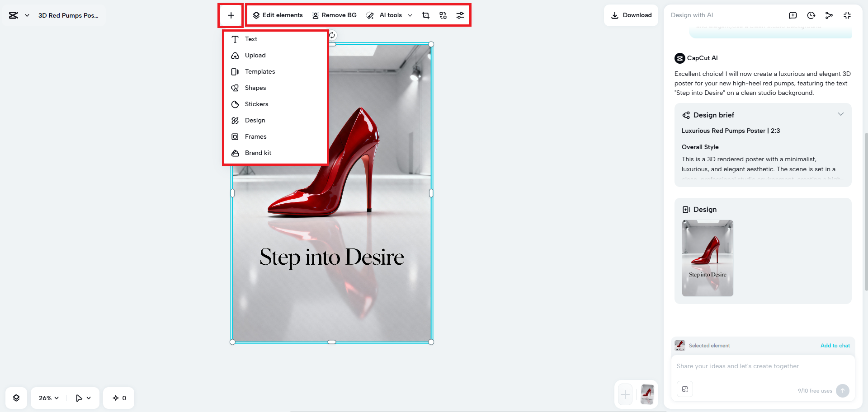Open the version history clock icon
Image resolution: width=868 pixels, height=412 pixels.
[811, 15]
